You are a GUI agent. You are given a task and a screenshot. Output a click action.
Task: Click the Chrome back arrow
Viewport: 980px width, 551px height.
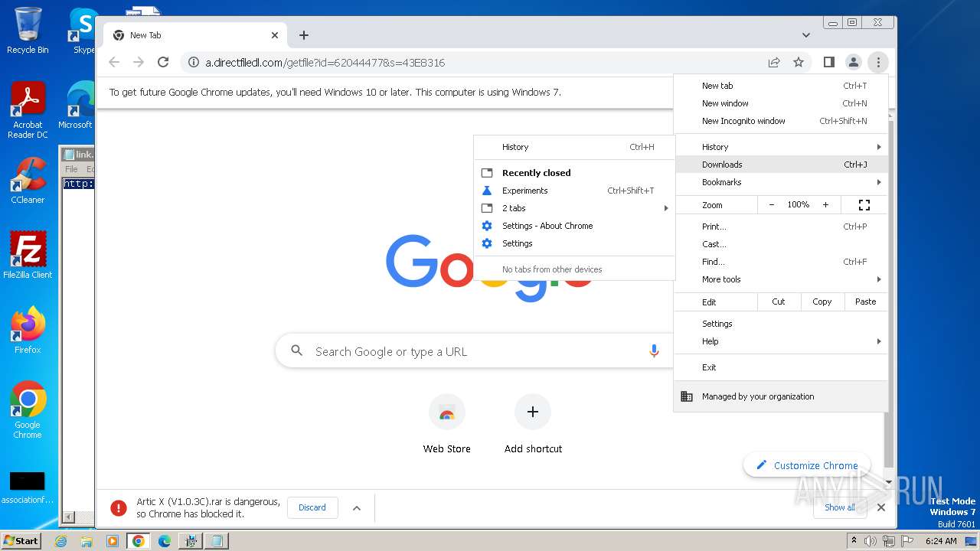114,62
